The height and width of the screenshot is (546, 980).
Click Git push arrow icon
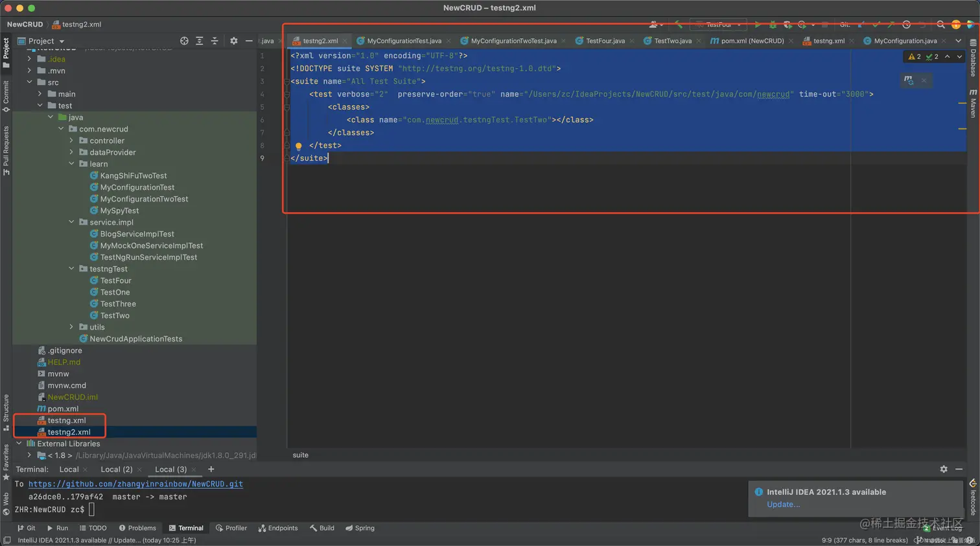click(891, 25)
